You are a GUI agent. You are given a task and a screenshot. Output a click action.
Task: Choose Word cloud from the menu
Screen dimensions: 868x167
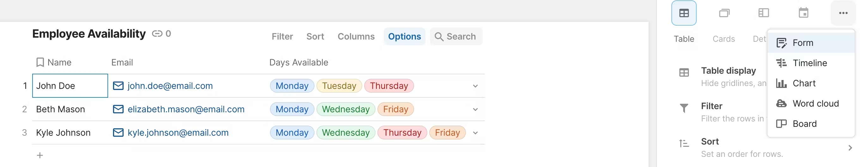pyautogui.click(x=816, y=103)
